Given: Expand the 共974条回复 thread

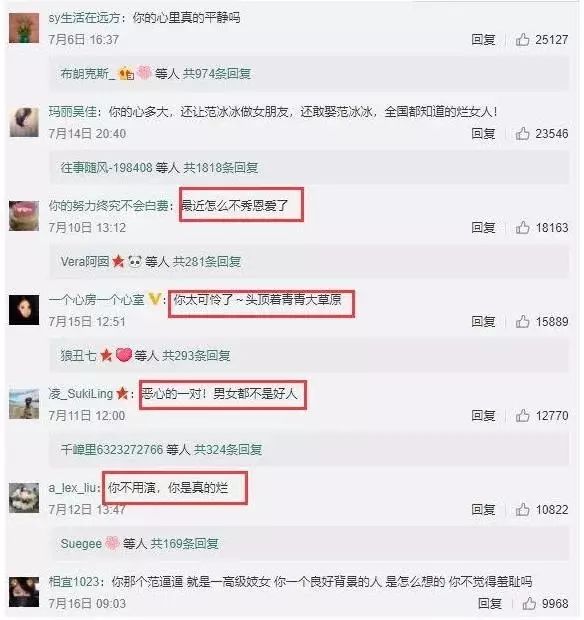Looking at the screenshot, I should click(217, 74).
